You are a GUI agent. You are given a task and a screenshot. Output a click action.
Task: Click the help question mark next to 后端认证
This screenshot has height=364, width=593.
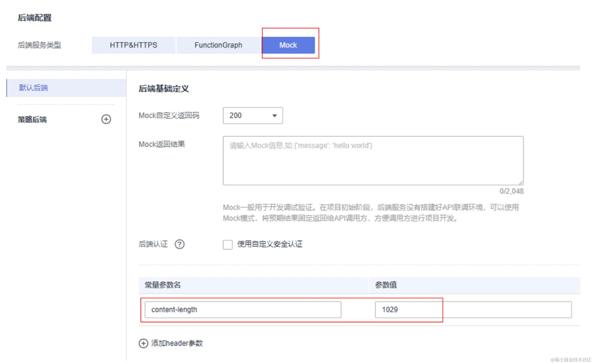tap(179, 244)
